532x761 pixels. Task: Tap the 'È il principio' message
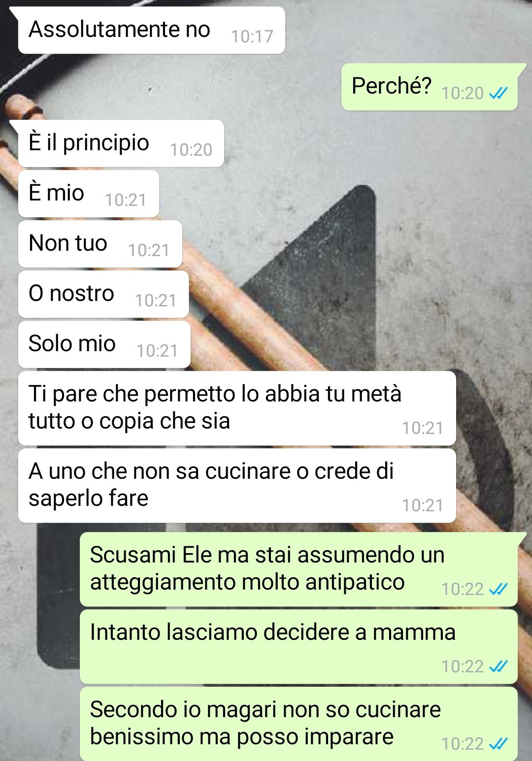pyautogui.click(x=121, y=143)
